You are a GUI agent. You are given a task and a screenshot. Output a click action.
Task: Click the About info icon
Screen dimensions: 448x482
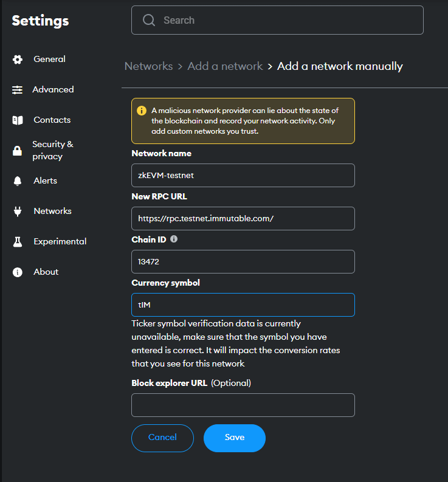[18, 272]
